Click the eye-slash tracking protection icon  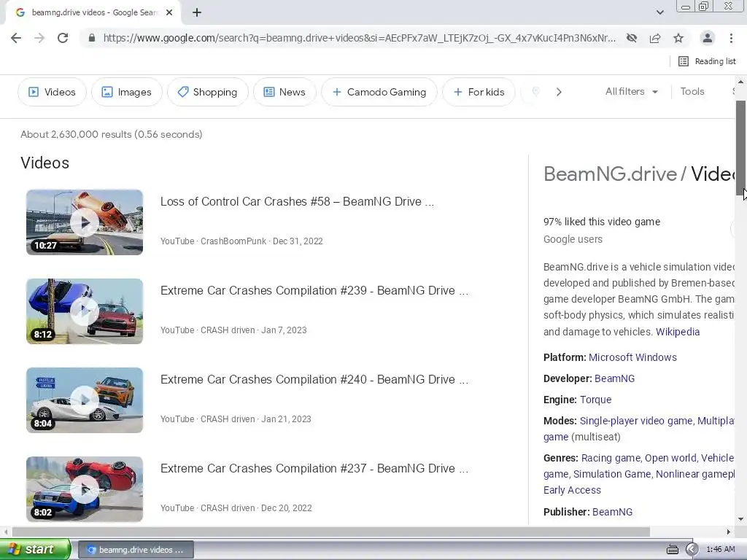pyautogui.click(x=632, y=38)
